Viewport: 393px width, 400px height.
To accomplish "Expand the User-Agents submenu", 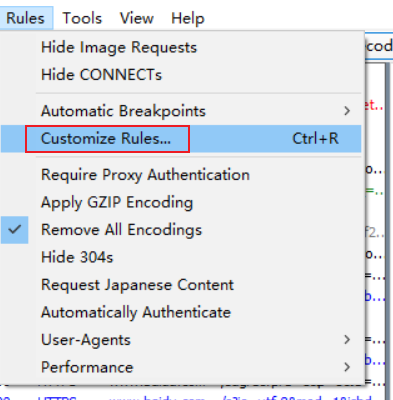I will click(181, 340).
